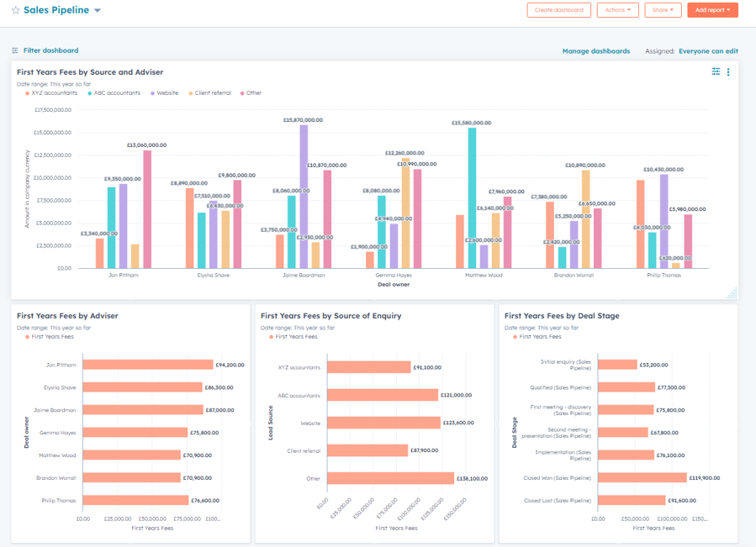Image resolution: width=756 pixels, height=547 pixels.
Task: Select the Elysha Shave bar in the Adviser chart
Action: (143, 387)
